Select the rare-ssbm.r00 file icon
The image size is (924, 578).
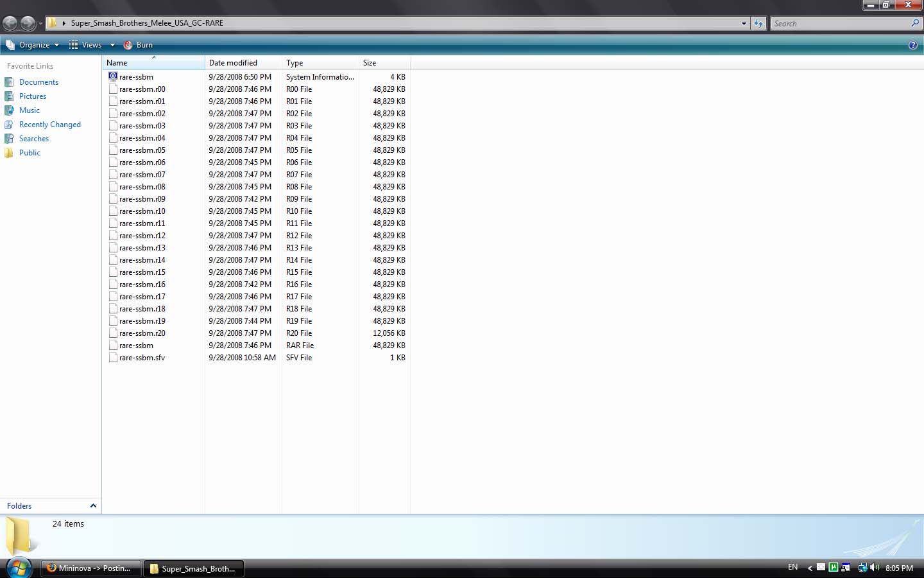113,89
